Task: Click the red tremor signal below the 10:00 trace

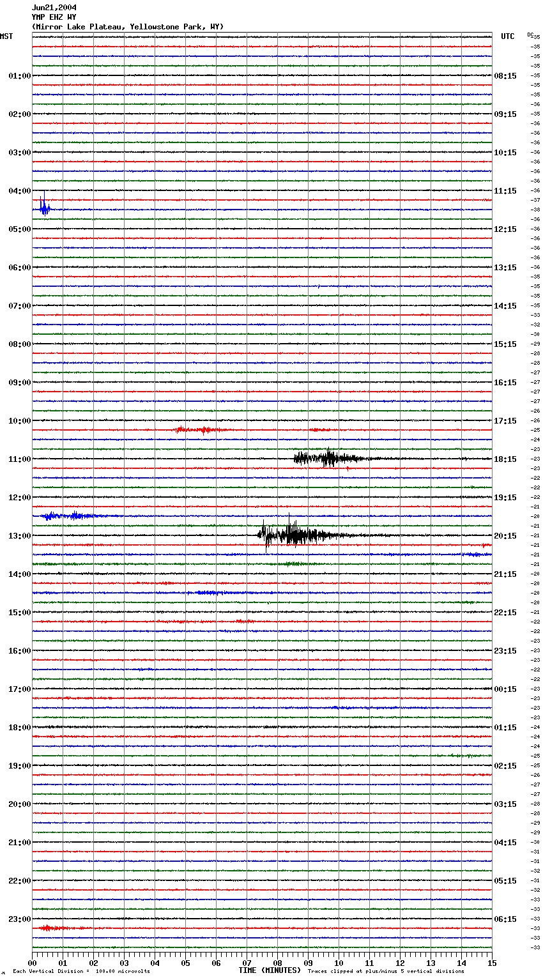Action: click(x=199, y=430)
